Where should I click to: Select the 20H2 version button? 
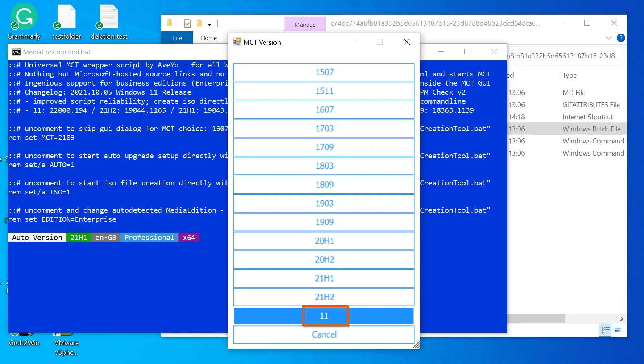[324, 260]
